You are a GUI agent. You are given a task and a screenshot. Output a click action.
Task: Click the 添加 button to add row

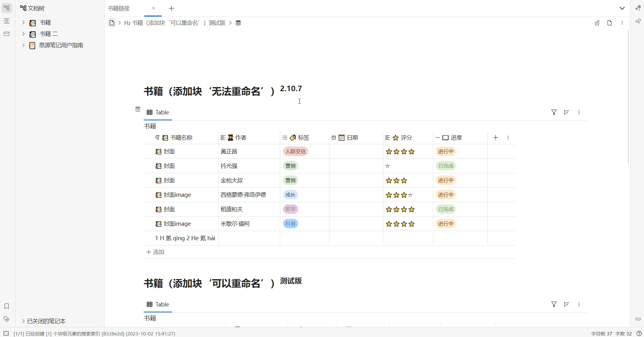[x=156, y=252]
